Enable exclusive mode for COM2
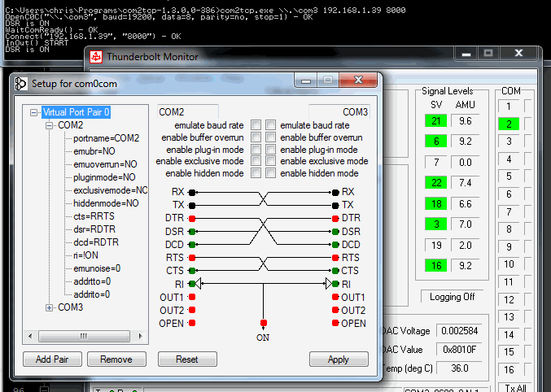 tap(256, 161)
